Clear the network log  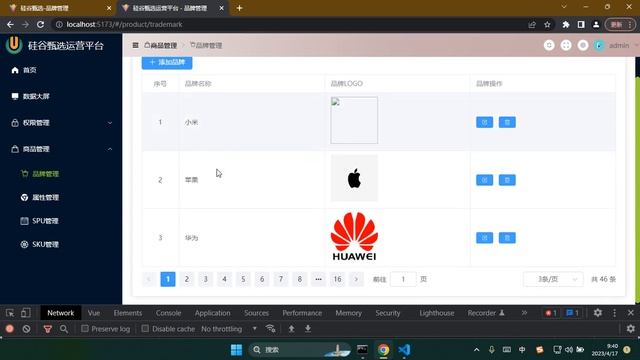(x=27, y=329)
